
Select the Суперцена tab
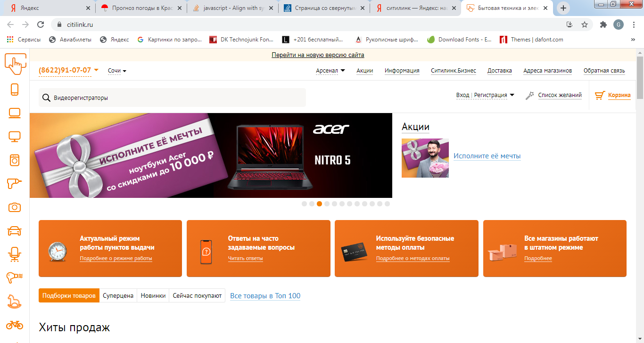pyautogui.click(x=118, y=296)
